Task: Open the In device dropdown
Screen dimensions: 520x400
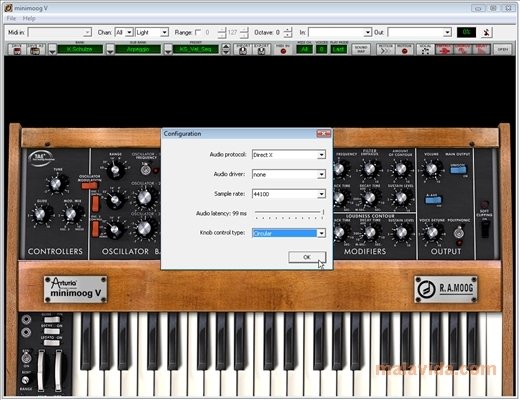Action: 340,32
